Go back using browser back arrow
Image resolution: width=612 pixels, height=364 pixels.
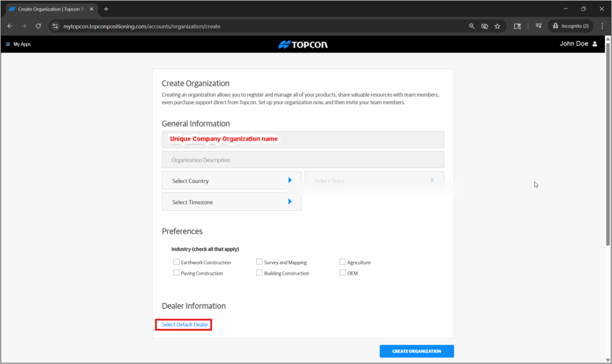click(x=9, y=26)
